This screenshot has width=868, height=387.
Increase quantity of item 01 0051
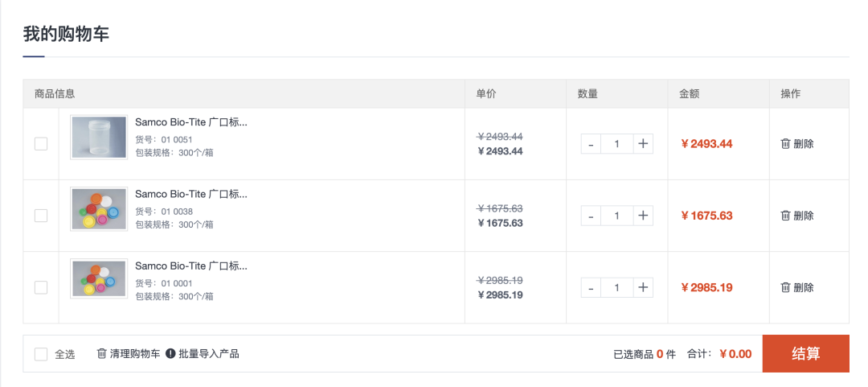(643, 144)
